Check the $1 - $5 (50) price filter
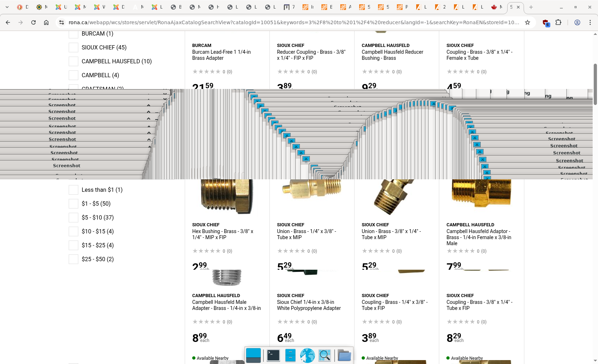The height and width of the screenshot is (364, 598). (x=73, y=204)
